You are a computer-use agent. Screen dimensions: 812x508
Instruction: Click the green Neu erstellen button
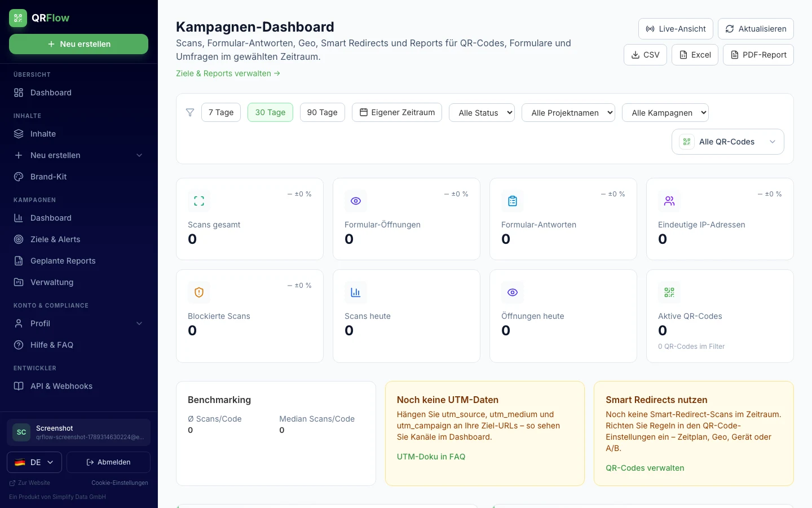[78, 44]
